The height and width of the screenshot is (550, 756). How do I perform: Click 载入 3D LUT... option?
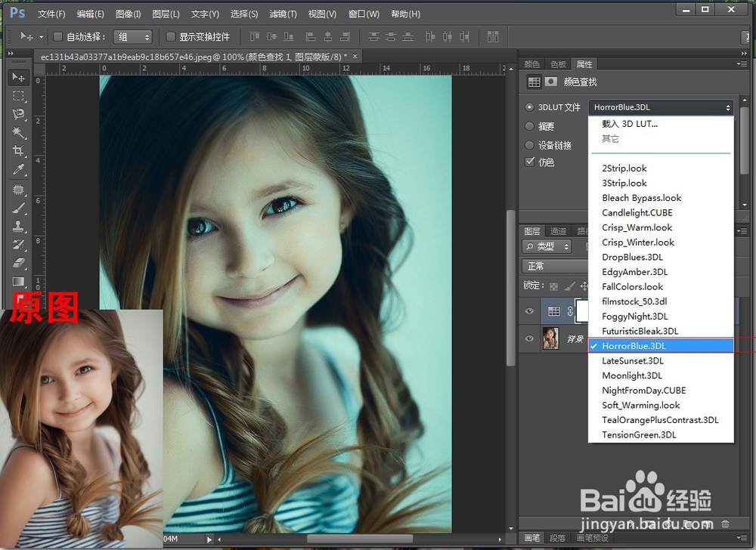[x=629, y=124]
